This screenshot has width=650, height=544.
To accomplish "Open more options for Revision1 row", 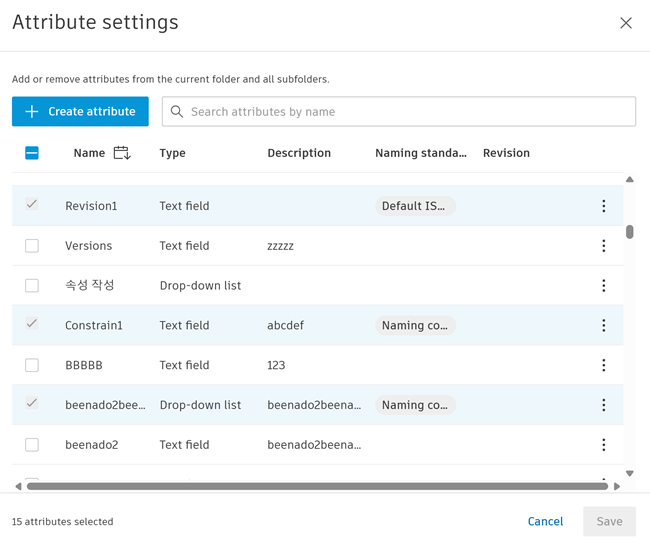I will (603, 206).
